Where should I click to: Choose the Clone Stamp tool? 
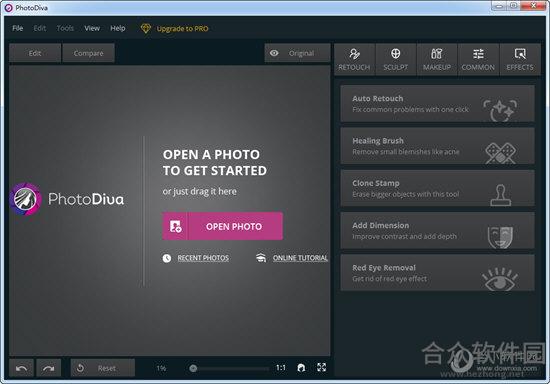click(x=437, y=188)
